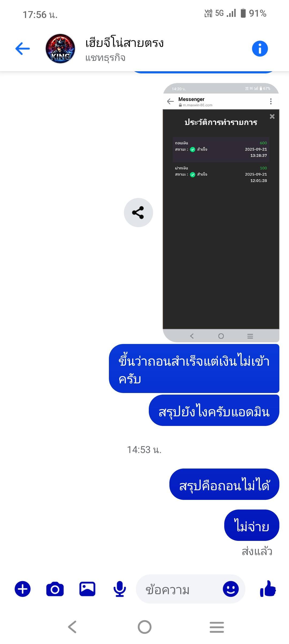This screenshot has width=289, height=644.
Task: Open the emoji picker smiley
Action: coord(231,589)
